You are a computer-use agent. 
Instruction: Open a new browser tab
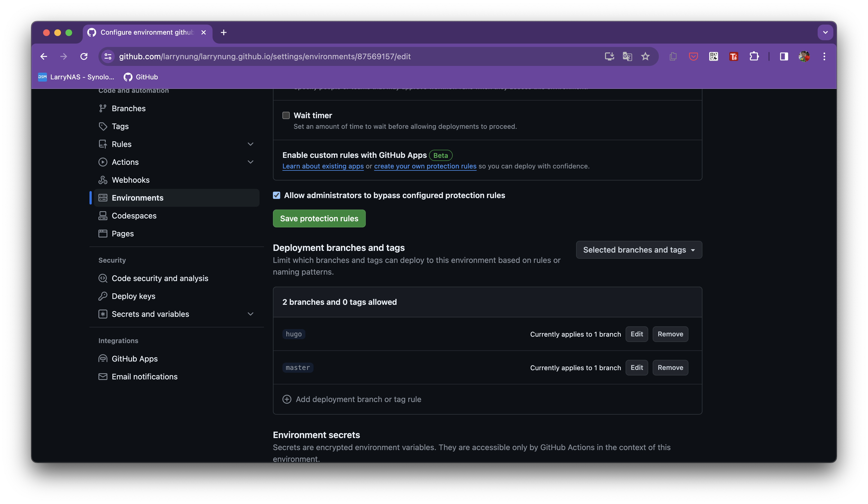coord(223,32)
